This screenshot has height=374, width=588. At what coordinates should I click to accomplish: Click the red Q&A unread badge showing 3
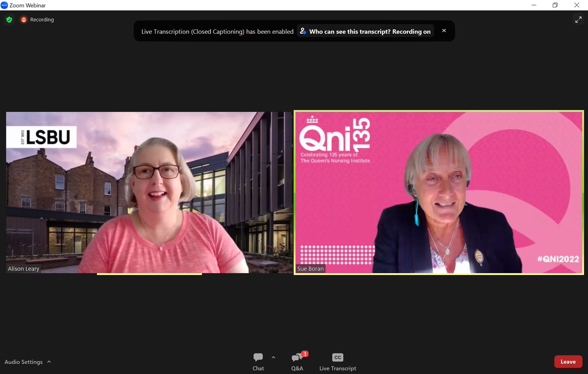coord(305,354)
